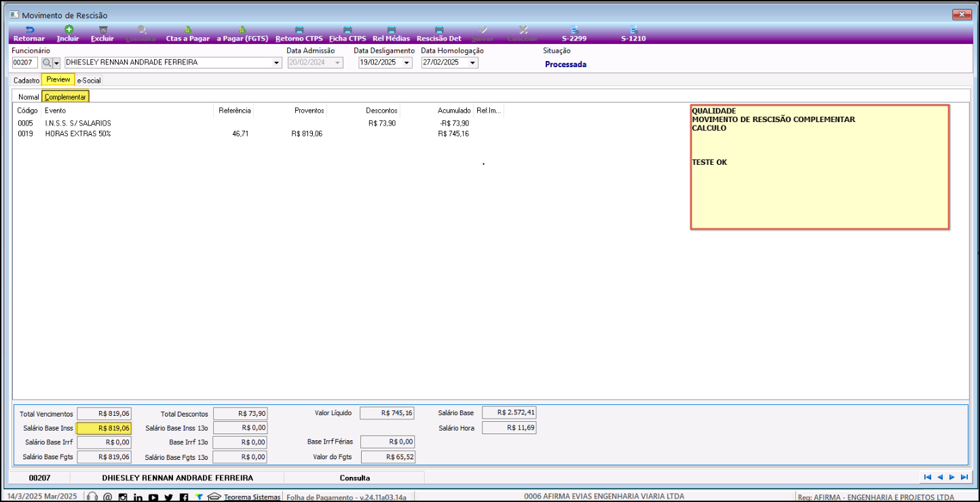Image resolution: width=980 pixels, height=502 pixels.
Task: Click the Valor do Fgts field
Action: pyautogui.click(x=387, y=457)
